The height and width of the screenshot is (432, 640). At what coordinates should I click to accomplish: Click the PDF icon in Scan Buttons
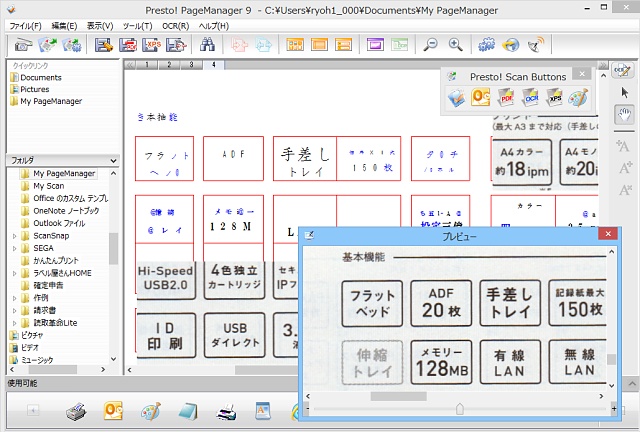(x=506, y=98)
